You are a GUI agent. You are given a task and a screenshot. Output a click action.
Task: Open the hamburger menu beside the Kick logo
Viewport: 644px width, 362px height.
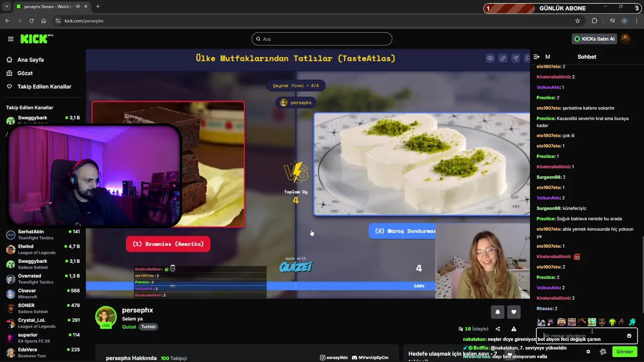[11, 39]
